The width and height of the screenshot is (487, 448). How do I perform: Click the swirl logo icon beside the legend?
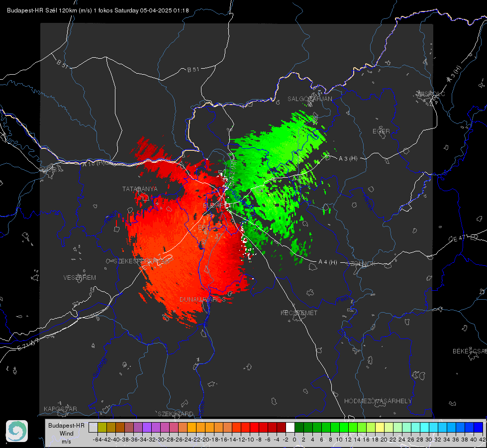click(17, 431)
